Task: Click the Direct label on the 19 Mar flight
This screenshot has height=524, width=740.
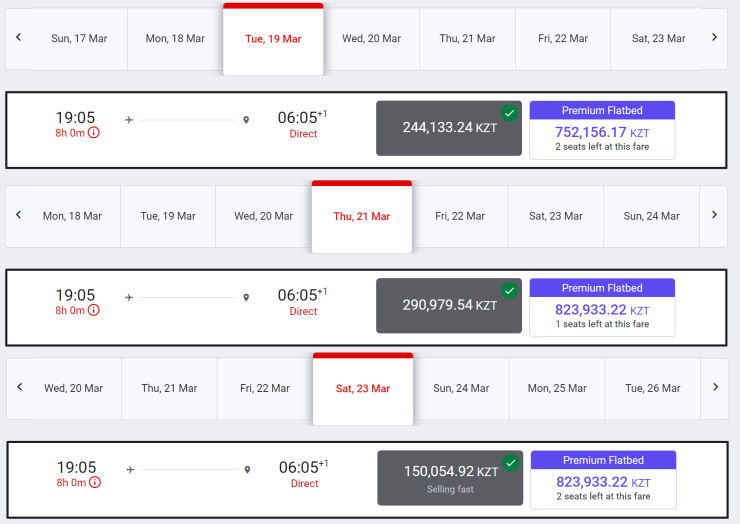Action: click(303, 134)
